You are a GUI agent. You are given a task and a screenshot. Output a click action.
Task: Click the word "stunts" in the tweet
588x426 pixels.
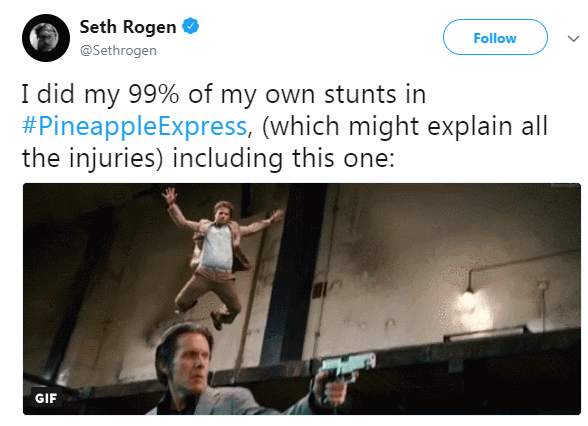[360, 94]
